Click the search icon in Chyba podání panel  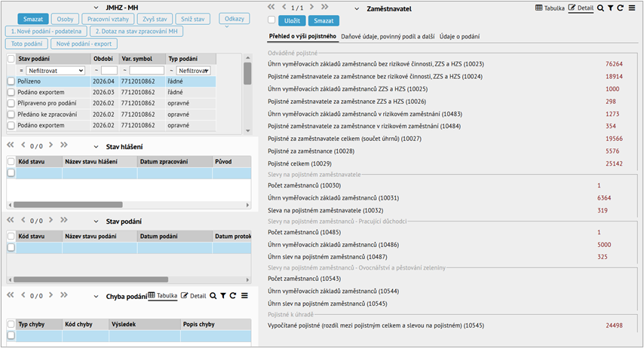[213, 296]
